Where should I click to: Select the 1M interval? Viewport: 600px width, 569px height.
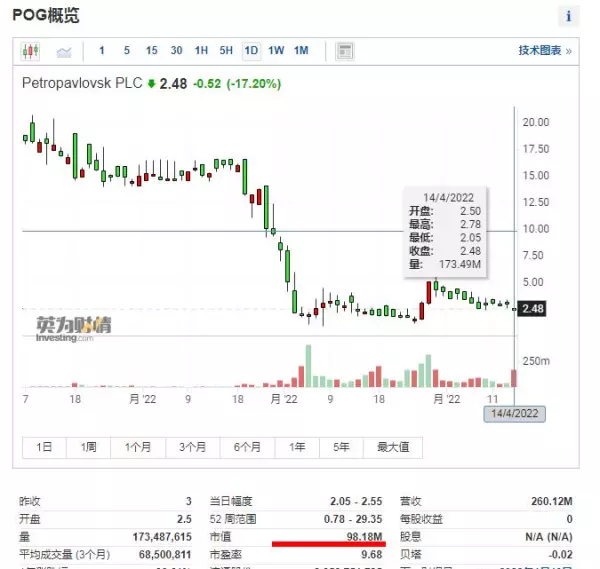click(x=301, y=51)
